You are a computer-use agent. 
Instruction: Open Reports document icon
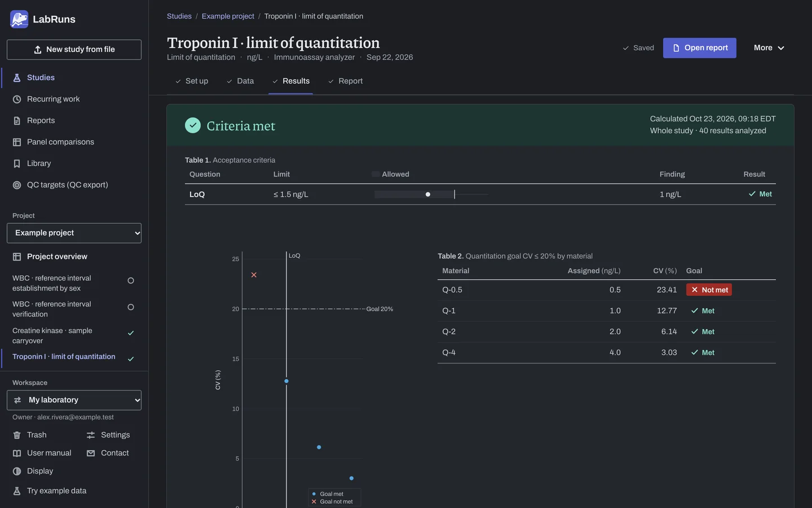pos(17,121)
